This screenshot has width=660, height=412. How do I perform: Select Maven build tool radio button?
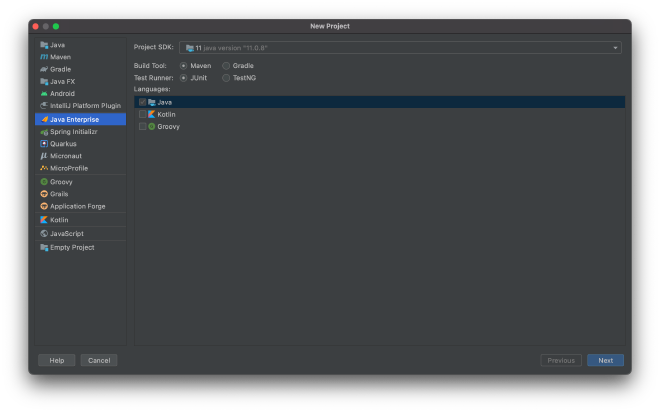pos(184,66)
